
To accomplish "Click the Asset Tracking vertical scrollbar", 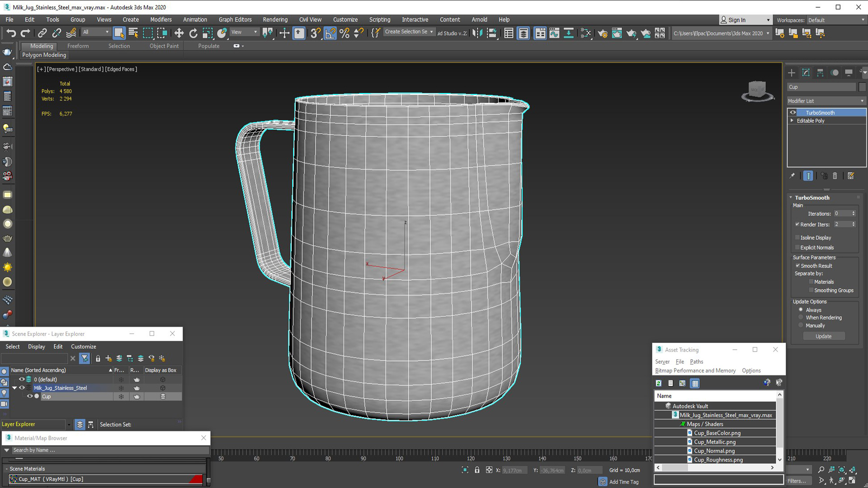I will 779,427.
